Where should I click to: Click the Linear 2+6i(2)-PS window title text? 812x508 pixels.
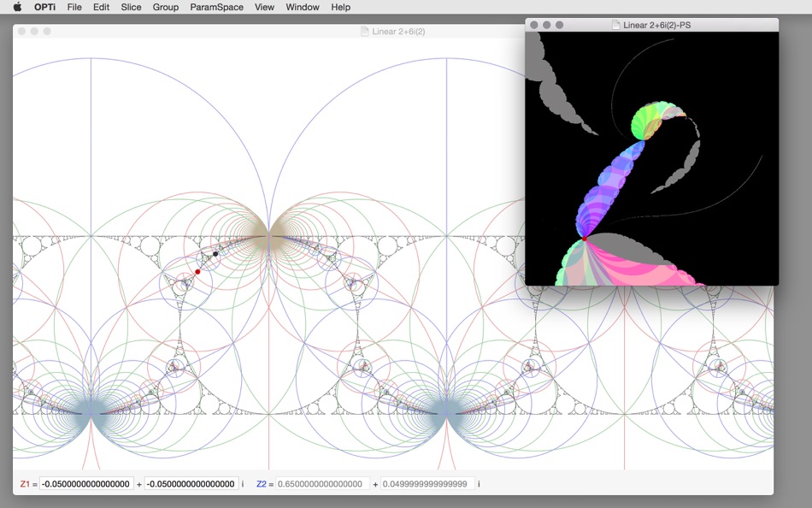pos(656,25)
